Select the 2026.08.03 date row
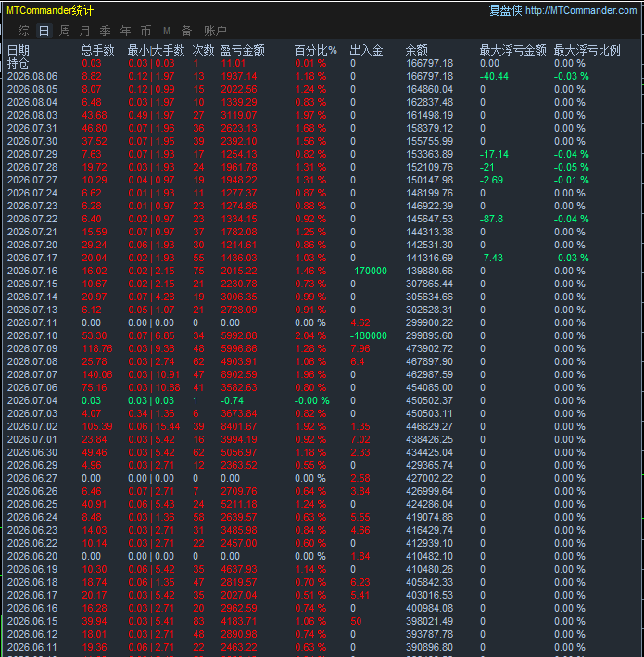The image size is (644, 657). pyautogui.click(x=32, y=116)
